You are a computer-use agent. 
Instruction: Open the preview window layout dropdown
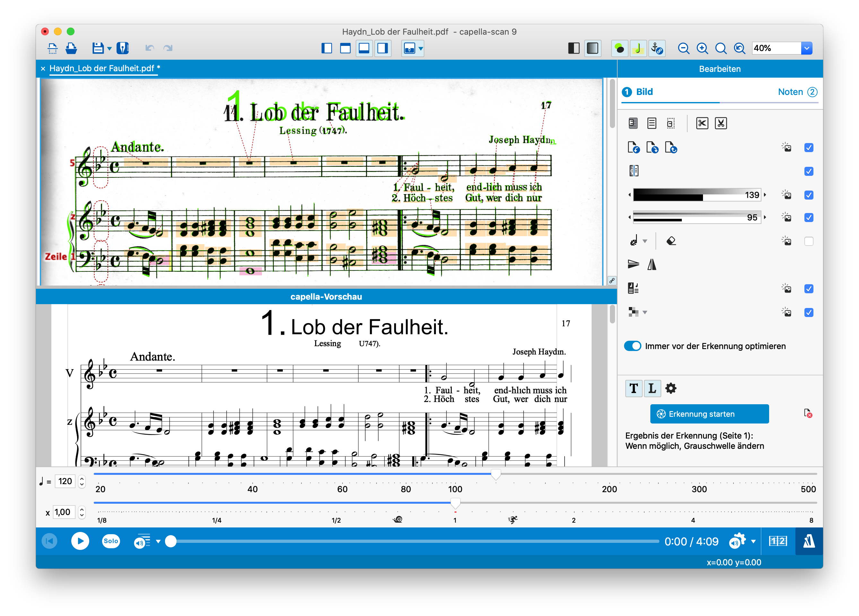(421, 48)
